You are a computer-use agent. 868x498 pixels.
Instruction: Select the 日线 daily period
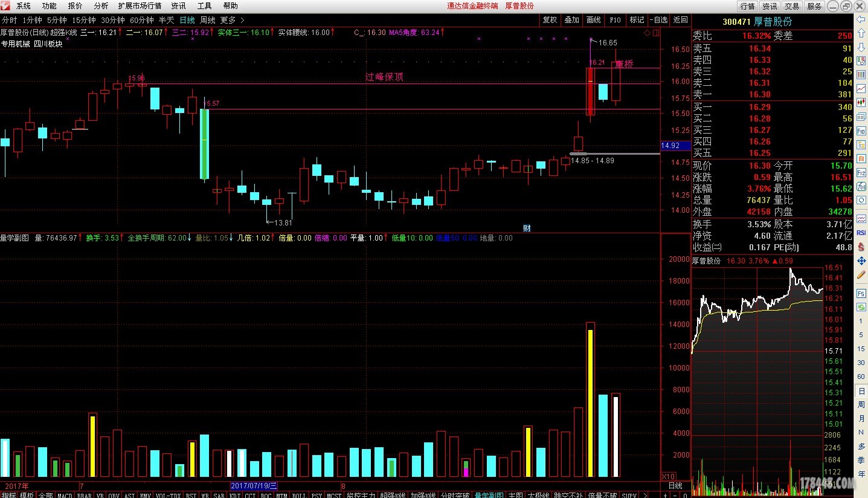(x=187, y=20)
